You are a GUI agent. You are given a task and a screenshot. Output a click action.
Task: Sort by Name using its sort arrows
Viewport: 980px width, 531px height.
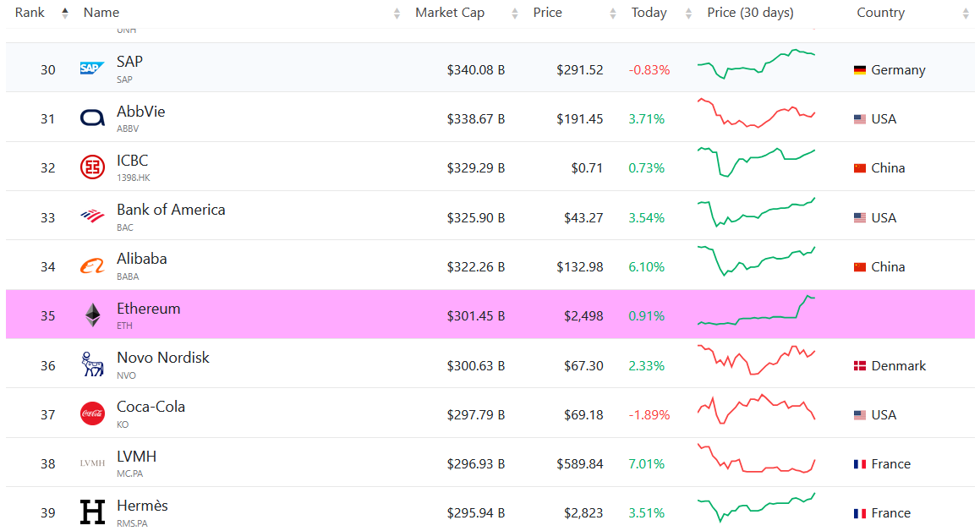397,14
